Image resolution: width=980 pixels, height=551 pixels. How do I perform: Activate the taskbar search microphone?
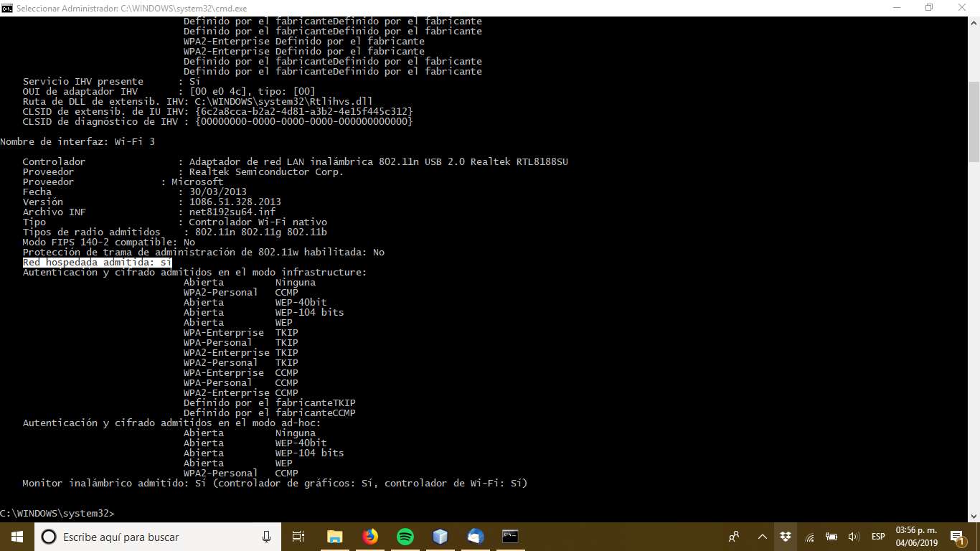tap(266, 537)
